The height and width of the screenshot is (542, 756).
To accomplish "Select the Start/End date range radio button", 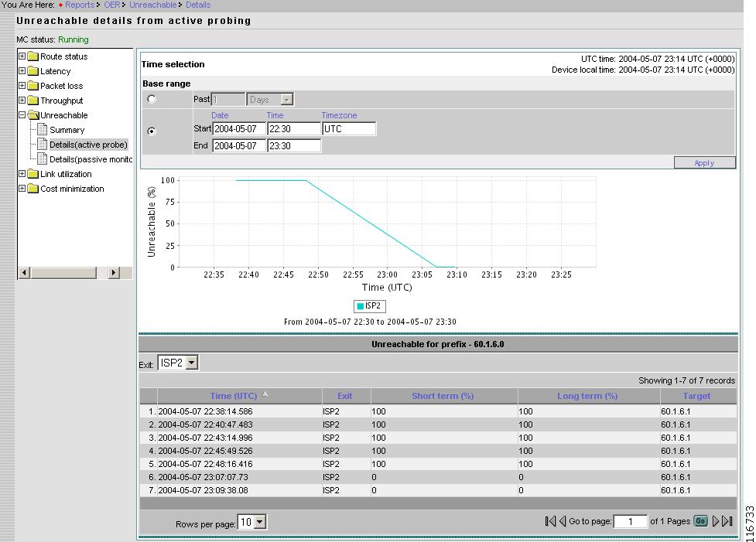I will tap(152, 131).
